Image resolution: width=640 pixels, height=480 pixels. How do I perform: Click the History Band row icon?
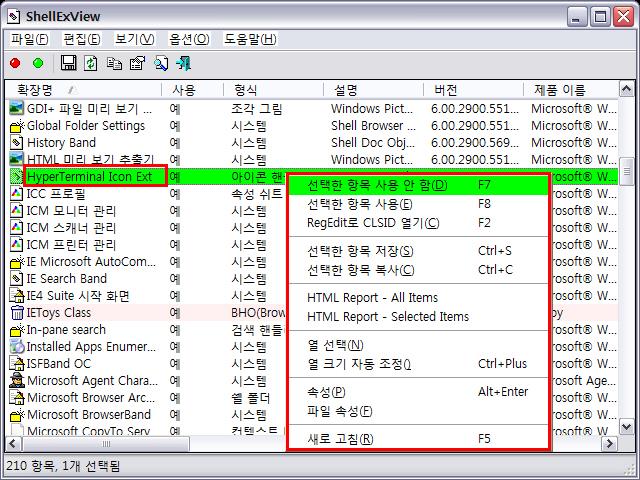(16, 142)
